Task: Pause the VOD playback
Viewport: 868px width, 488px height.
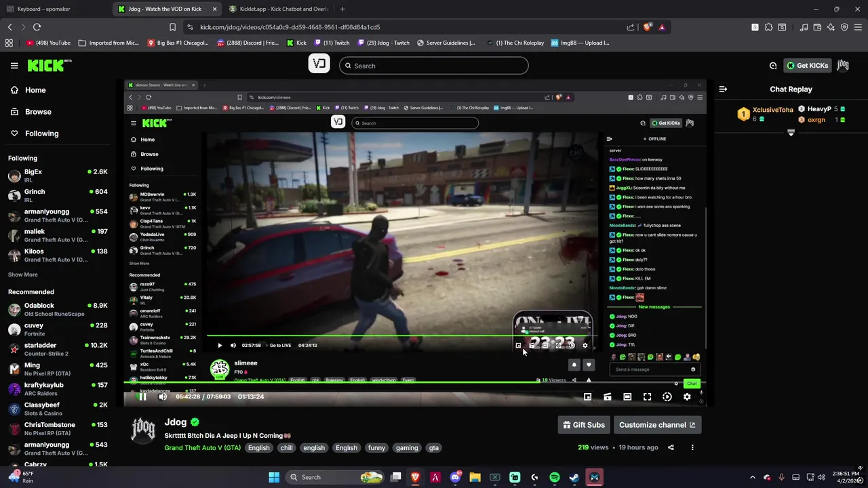Action: (x=142, y=396)
